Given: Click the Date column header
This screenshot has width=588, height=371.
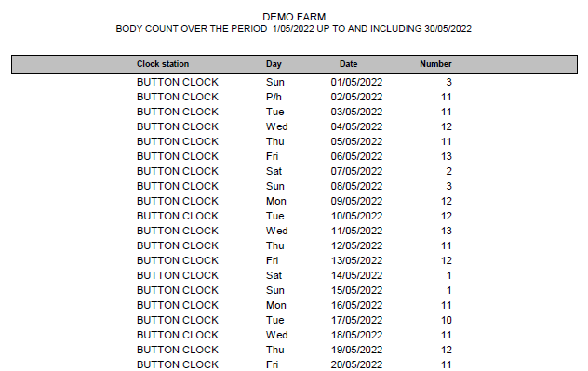Looking at the screenshot, I should coord(348,64).
